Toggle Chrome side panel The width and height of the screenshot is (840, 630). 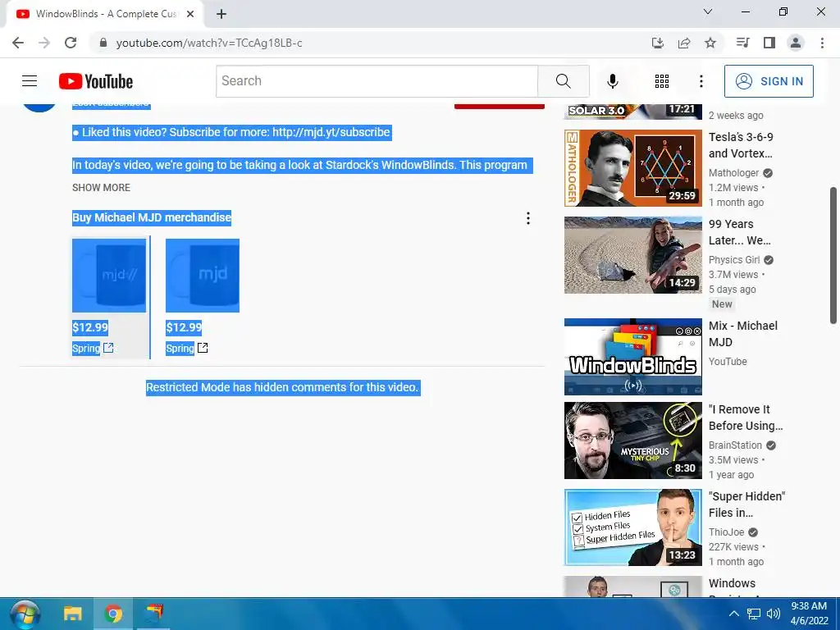point(769,43)
